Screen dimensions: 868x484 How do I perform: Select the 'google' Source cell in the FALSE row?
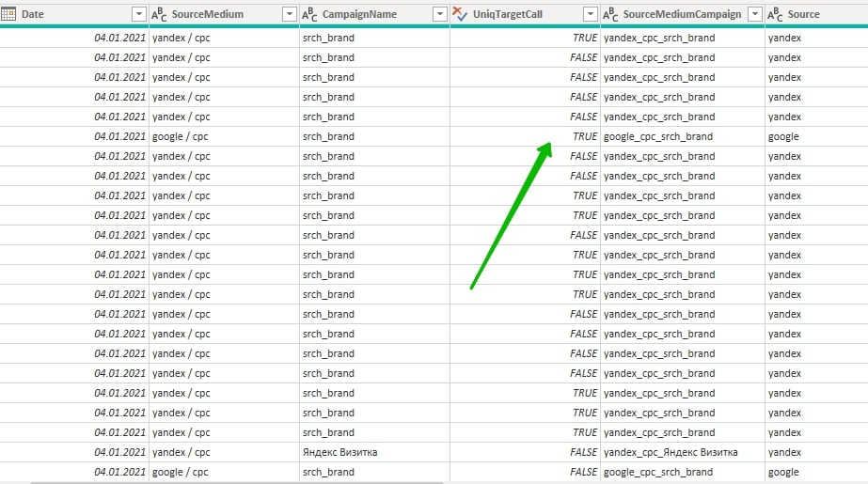pyautogui.click(x=816, y=473)
